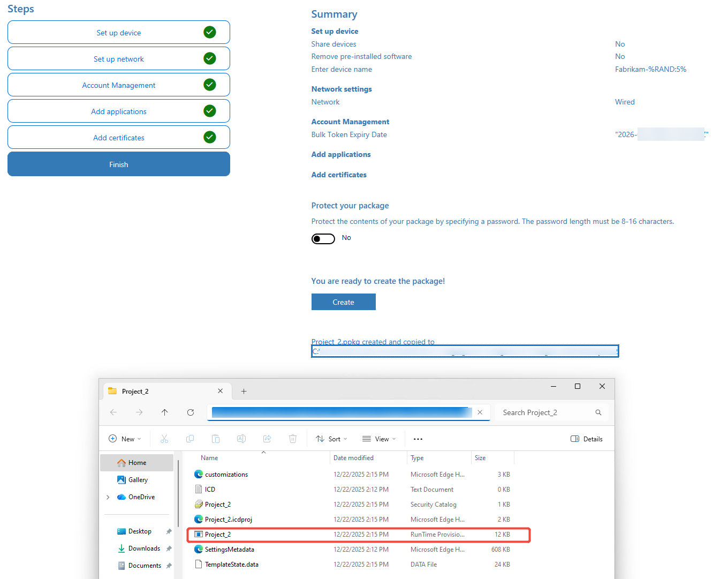Image resolution: width=728 pixels, height=579 pixels.
Task: Click the Paste toolbar icon
Action: click(x=216, y=439)
